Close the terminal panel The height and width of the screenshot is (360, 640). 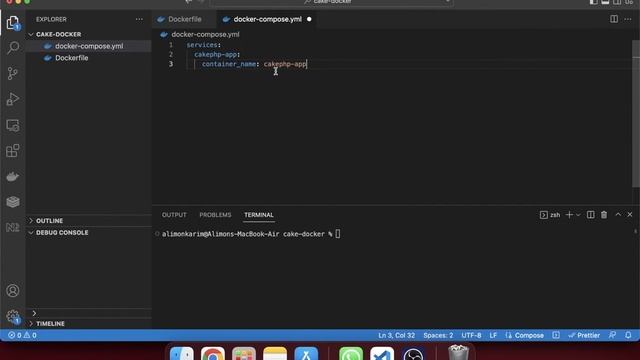[x=630, y=215]
